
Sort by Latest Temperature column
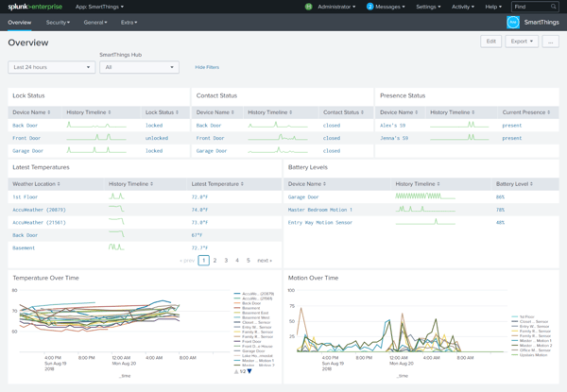pyautogui.click(x=217, y=184)
